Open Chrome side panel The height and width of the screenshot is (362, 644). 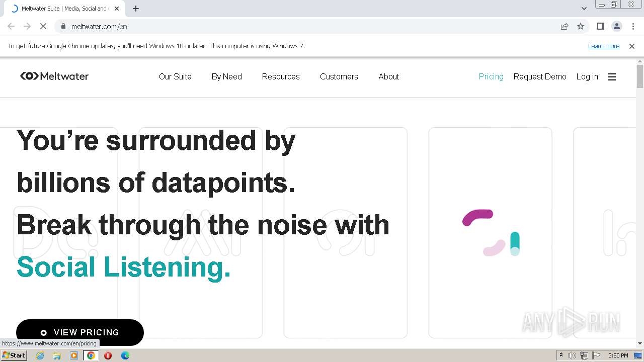point(600,26)
